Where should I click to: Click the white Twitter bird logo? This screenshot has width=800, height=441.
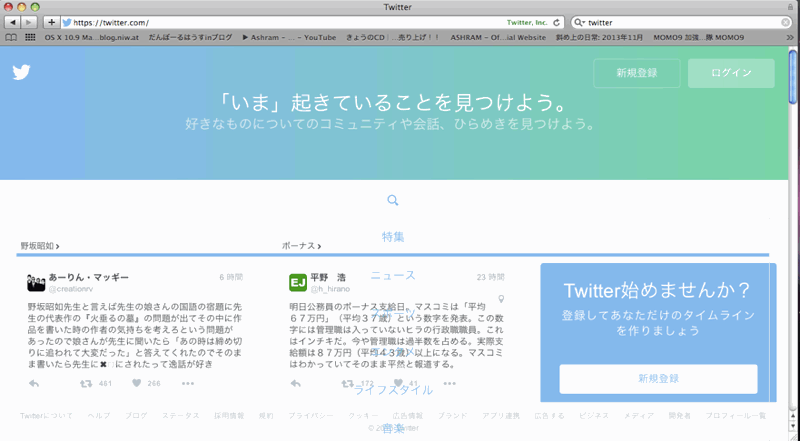pyautogui.click(x=22, y=72)
